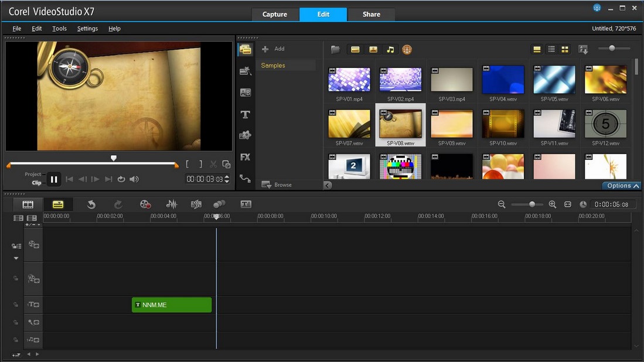Open the Sound Mixer waveform icon
Image resolution: width=644 pixels, height=362 pixels.
pos(171,204)
